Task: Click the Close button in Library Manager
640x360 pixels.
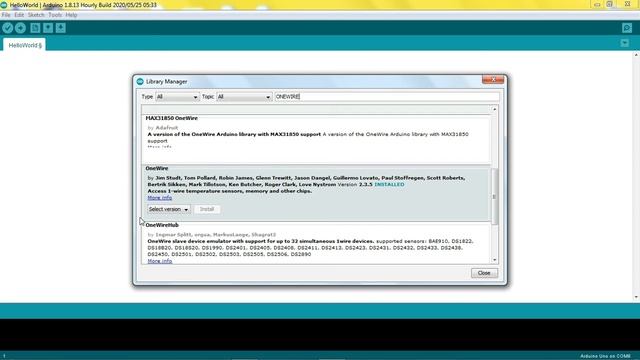Action: (484, 273)
